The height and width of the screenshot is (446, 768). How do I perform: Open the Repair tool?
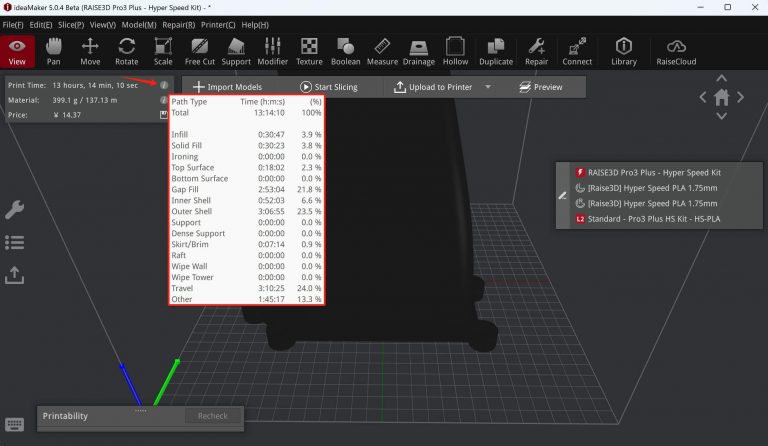(x=536, y=51)
